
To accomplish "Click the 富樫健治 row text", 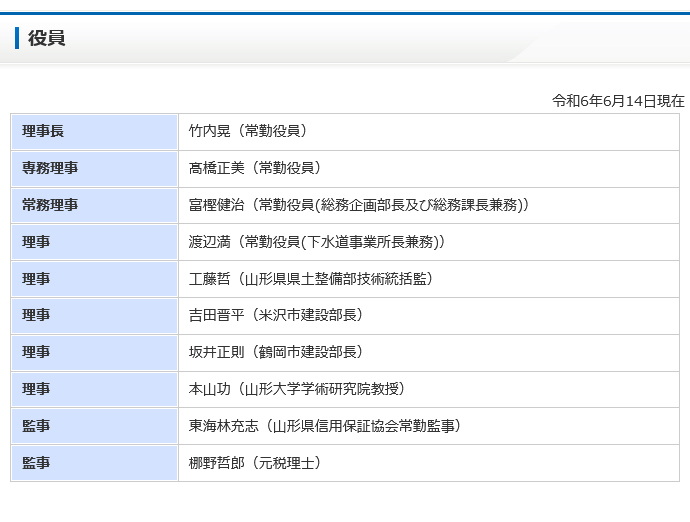I will click(x=359, y=205).
